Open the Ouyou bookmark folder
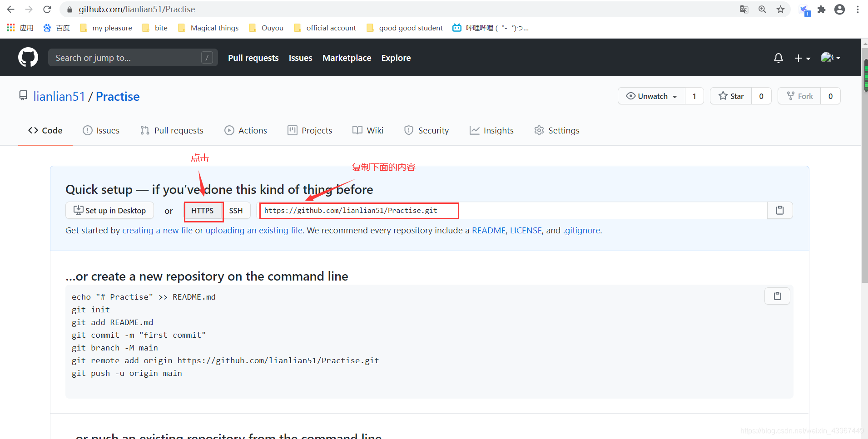The height and width of the screenshot is (439, 868). pyautogui.click(x=266, y=28)
